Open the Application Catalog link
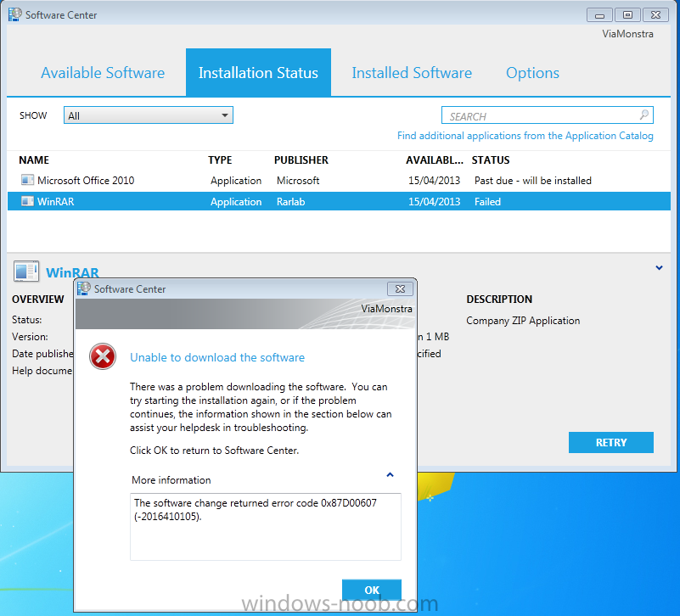 tap(525, 136)
